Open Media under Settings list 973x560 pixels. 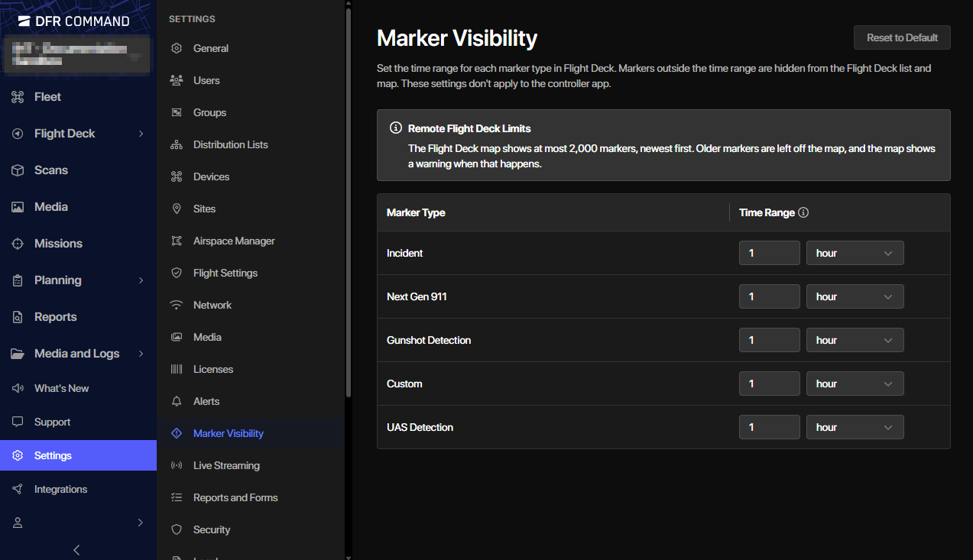pyautogui.click(x=251, y=337)
